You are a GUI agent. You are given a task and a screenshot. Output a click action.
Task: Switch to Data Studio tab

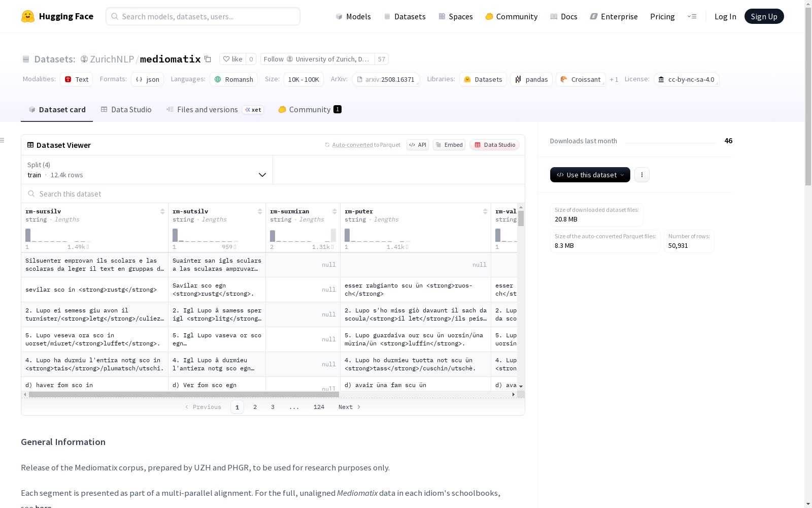point(126,110)
